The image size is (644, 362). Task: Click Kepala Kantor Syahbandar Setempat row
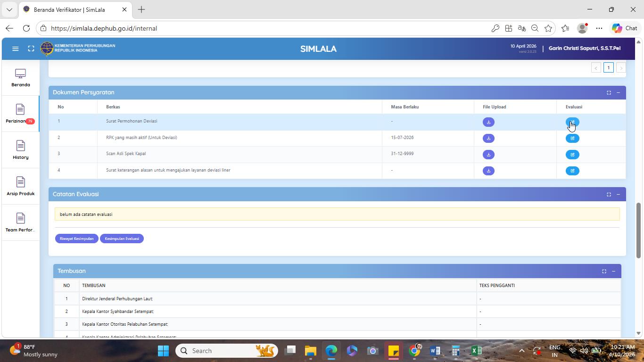click(x=337, y=311)
